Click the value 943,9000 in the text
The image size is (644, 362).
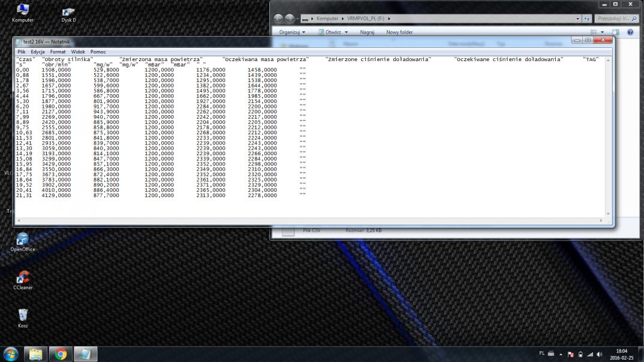point(106,111)
